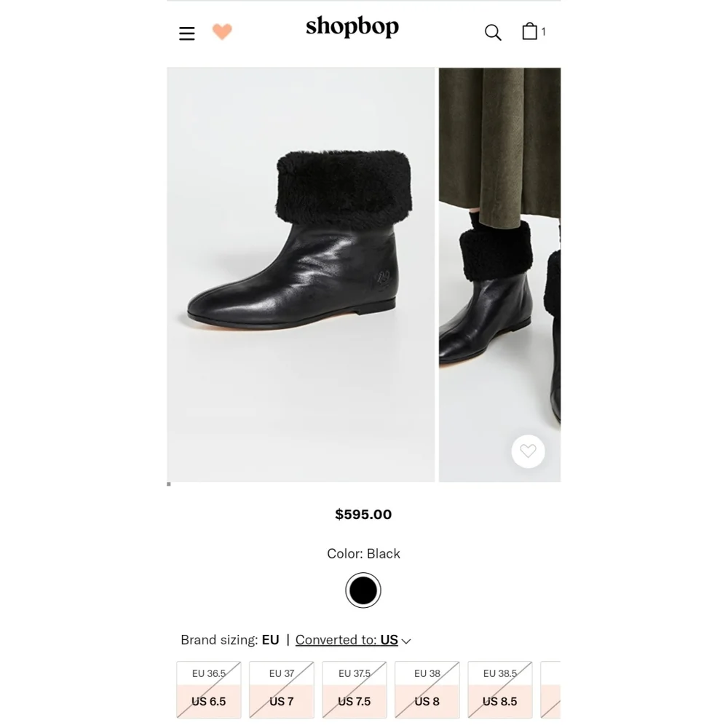
Task: View the second product image of the boots
Action: [499, 274]
